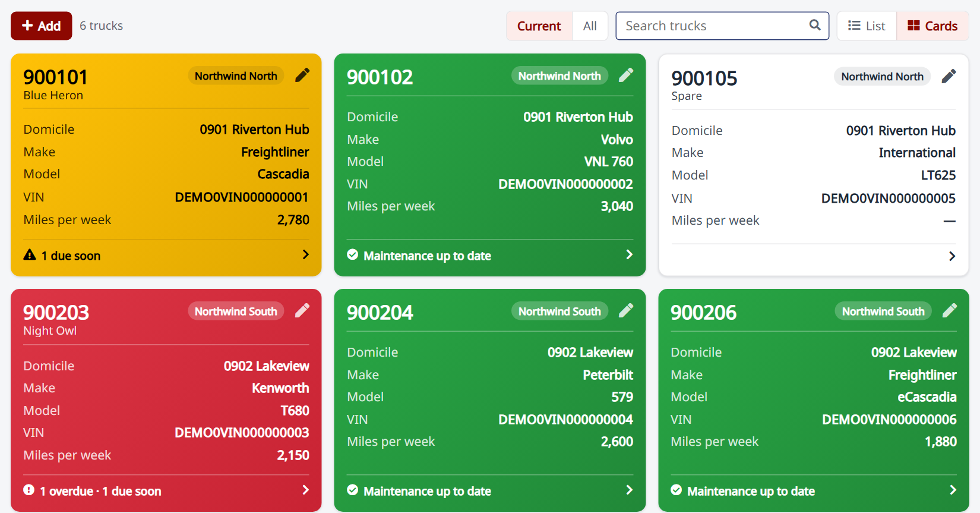The height and width of the screenshot is (513, 980).
Task: Select truck number 900101 heading
Action: 55,77
